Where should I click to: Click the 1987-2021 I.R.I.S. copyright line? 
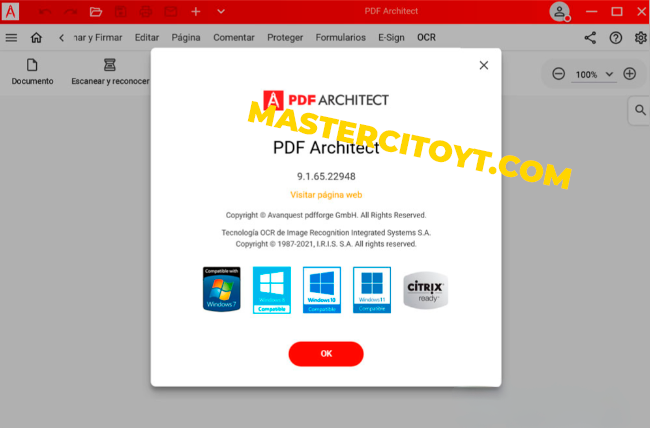[x=326, y=244]
